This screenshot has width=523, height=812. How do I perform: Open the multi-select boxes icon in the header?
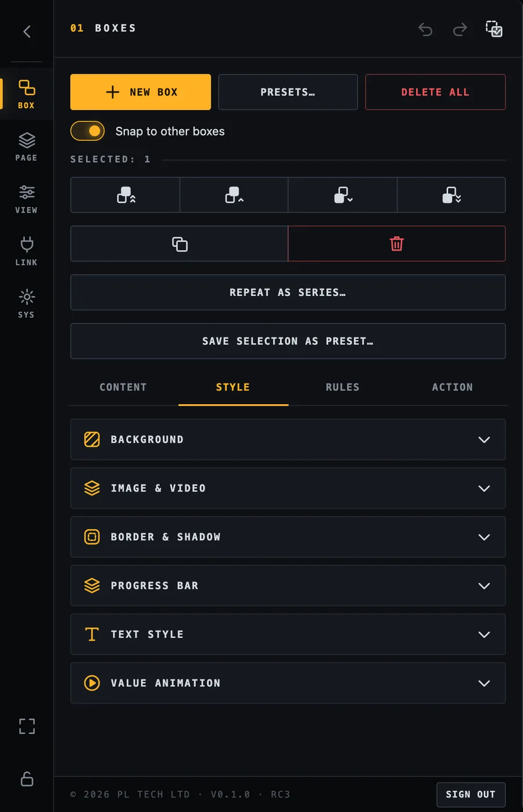(494, 29)
